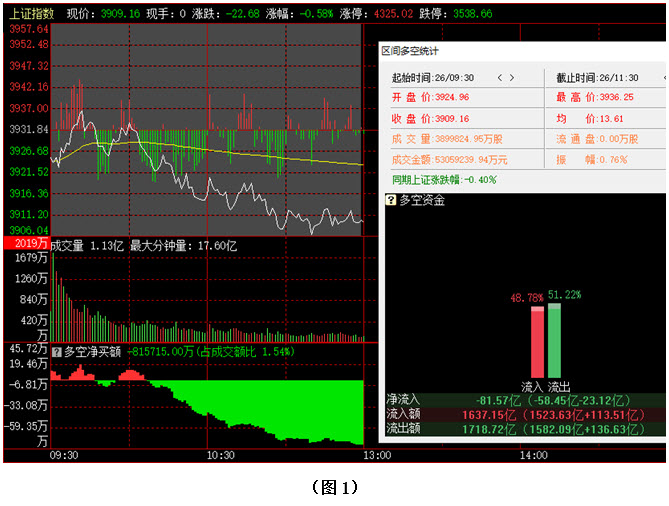Click the 区间多空统计 panel title

(x=410, y=50)
